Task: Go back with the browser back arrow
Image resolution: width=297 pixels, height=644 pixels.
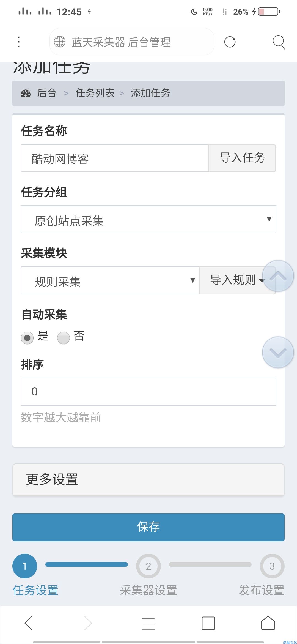Action: pyautogui.click(x=29, y=623)
